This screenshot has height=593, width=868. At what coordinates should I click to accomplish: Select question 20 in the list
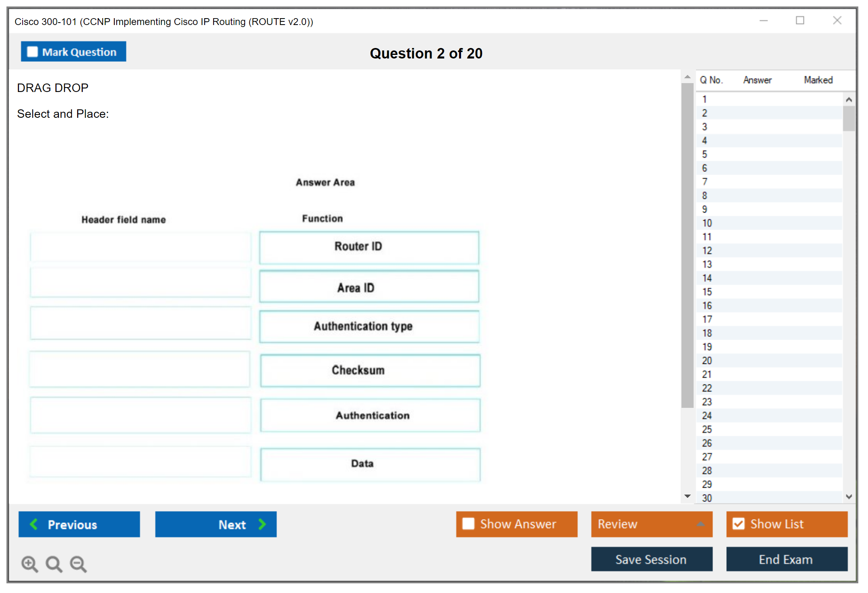[x=707, y=361]
